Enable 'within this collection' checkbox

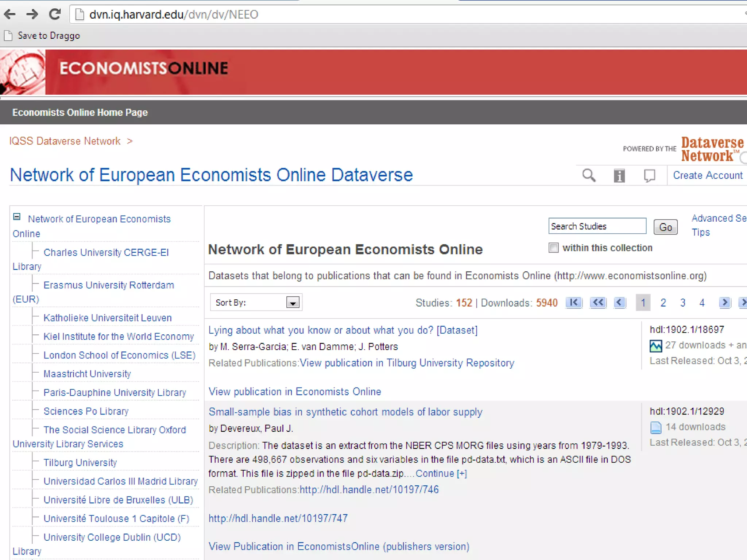[554, 248]
